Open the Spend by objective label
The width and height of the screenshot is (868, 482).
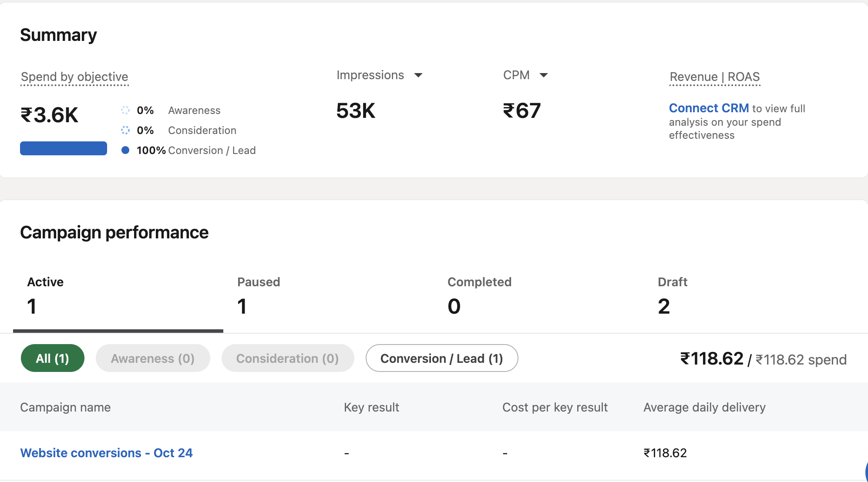pos(74,77)
